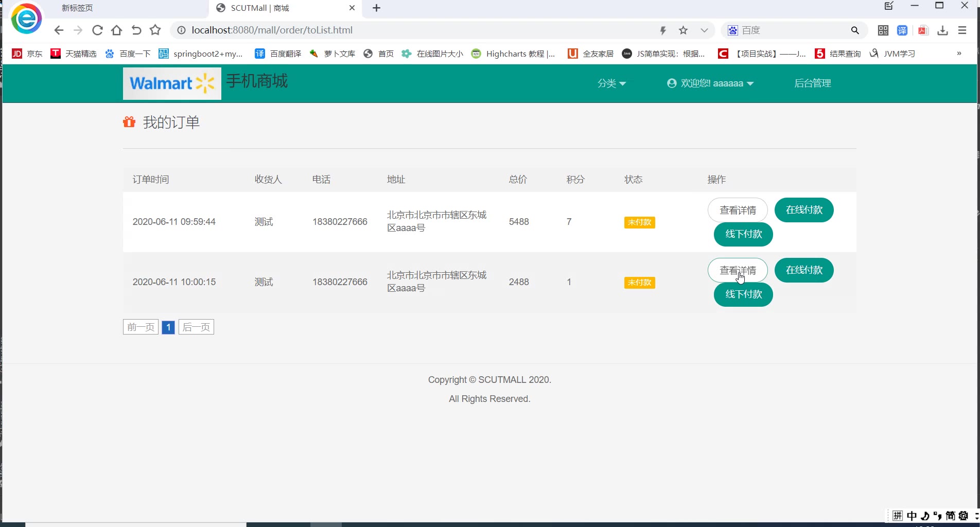
Task: Open the browser hamburger menu
Action: [x=962, y=30]
